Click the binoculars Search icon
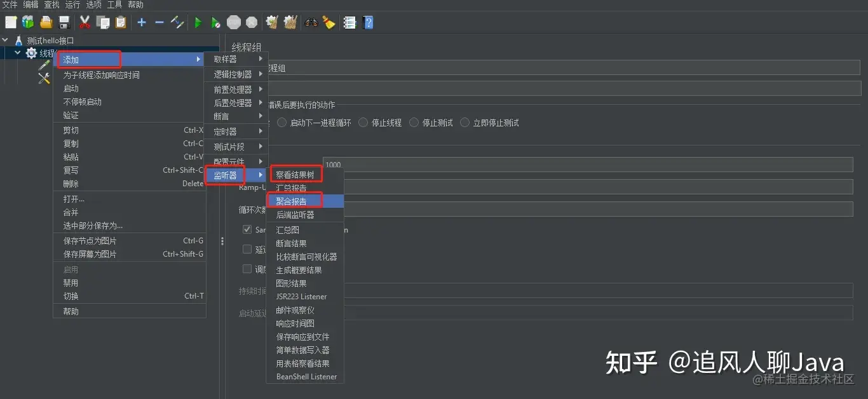This screenshot has width=868, height=399. [x=311, y=23]
